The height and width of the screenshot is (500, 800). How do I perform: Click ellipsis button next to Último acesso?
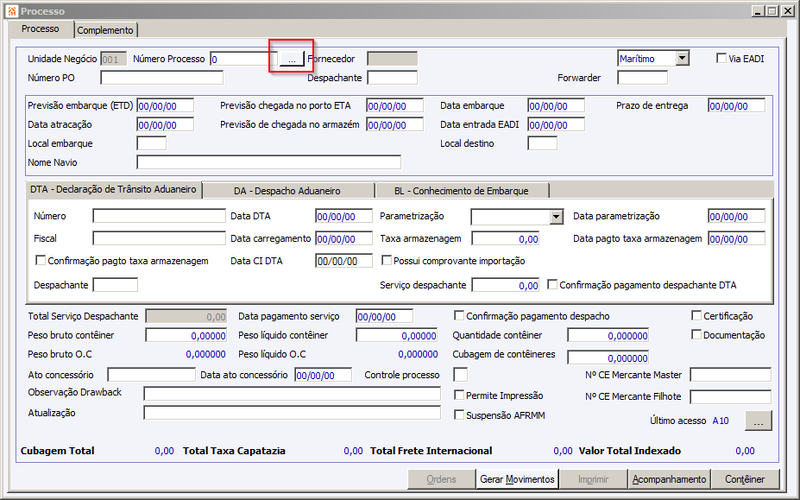758,421
